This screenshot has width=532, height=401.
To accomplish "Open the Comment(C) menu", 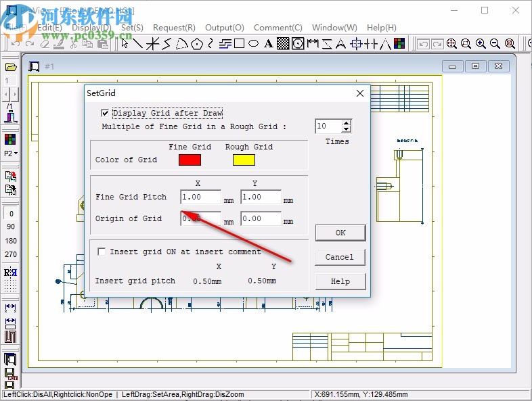I will (278, 28).
